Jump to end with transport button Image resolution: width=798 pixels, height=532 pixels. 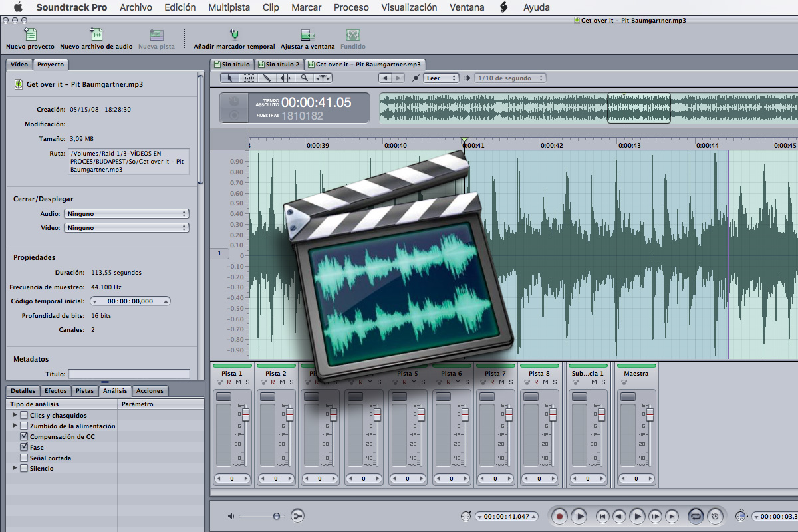pyautogui.click(x=672, y=516)
